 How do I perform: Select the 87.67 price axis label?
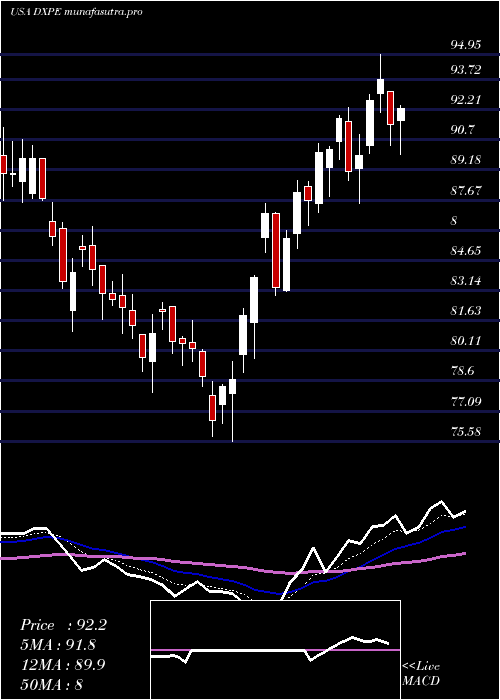point(466,191)
